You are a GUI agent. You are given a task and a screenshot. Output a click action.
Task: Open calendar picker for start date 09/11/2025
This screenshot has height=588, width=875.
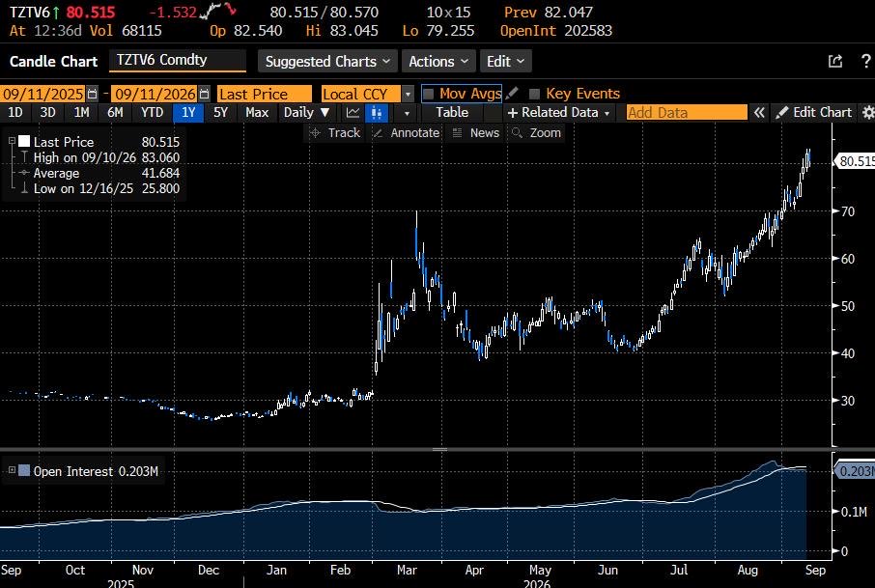pyautogui.click(x=93, y=94)
